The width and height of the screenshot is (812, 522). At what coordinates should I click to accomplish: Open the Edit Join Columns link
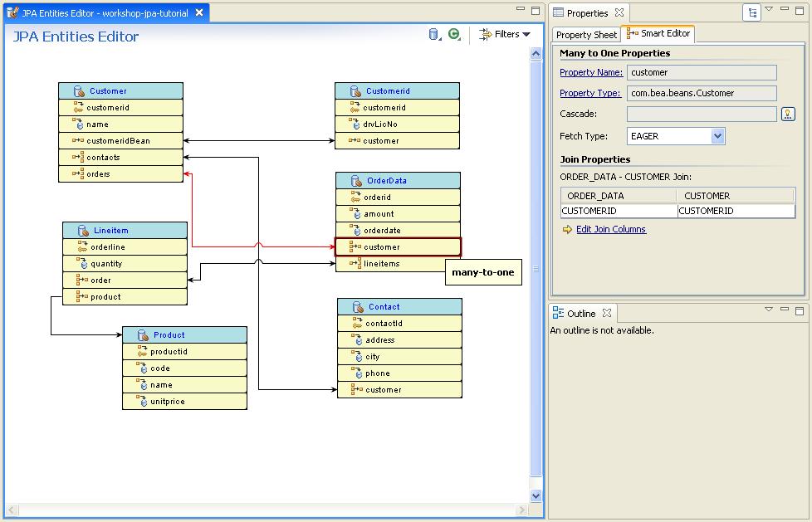coord(611,230)
